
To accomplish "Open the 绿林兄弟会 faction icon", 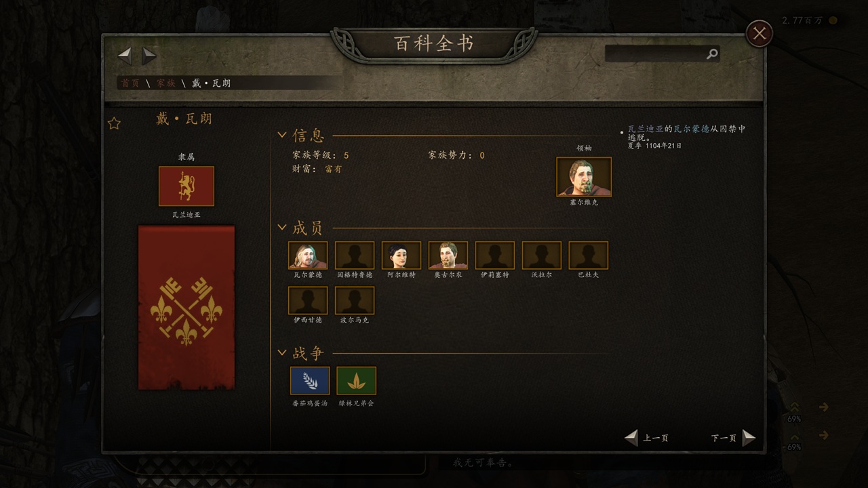I will click(x=357, y=381).
